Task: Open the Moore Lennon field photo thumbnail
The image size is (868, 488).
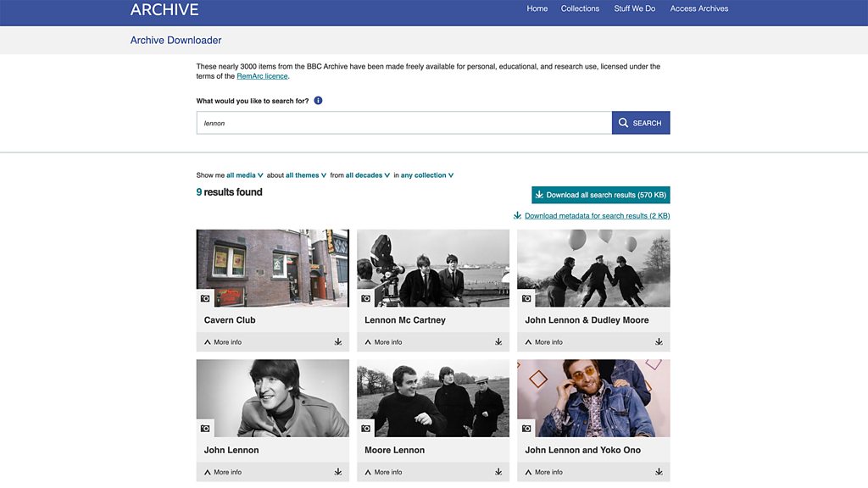Action: (433, 398)
